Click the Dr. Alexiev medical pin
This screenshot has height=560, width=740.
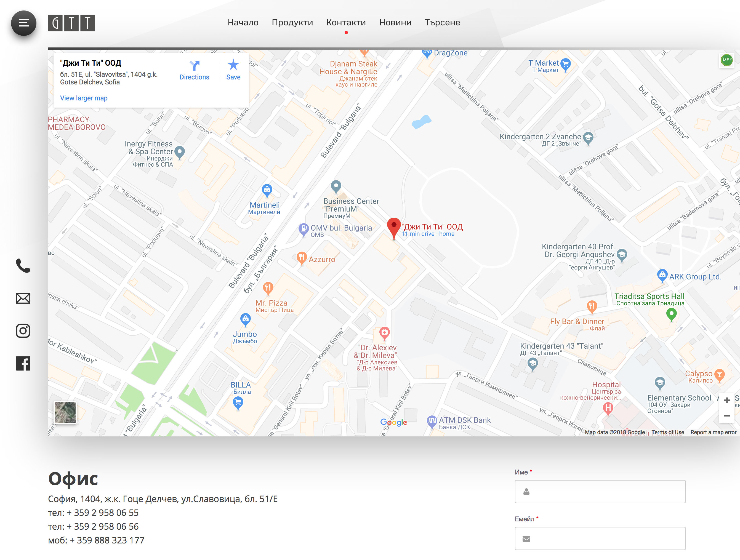(x=384, y=334)
